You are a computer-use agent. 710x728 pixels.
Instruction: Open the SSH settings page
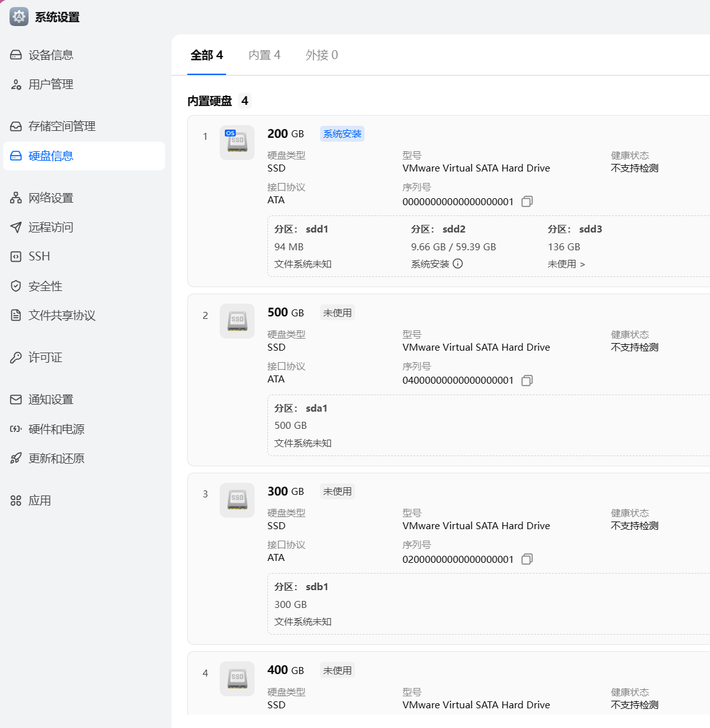click(39, 257)
